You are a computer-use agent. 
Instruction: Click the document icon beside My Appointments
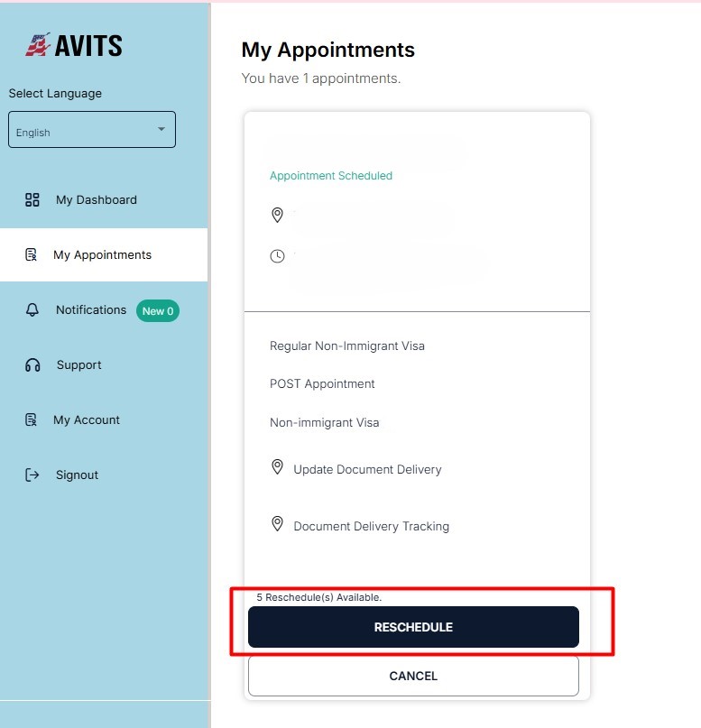click(33, 254)
